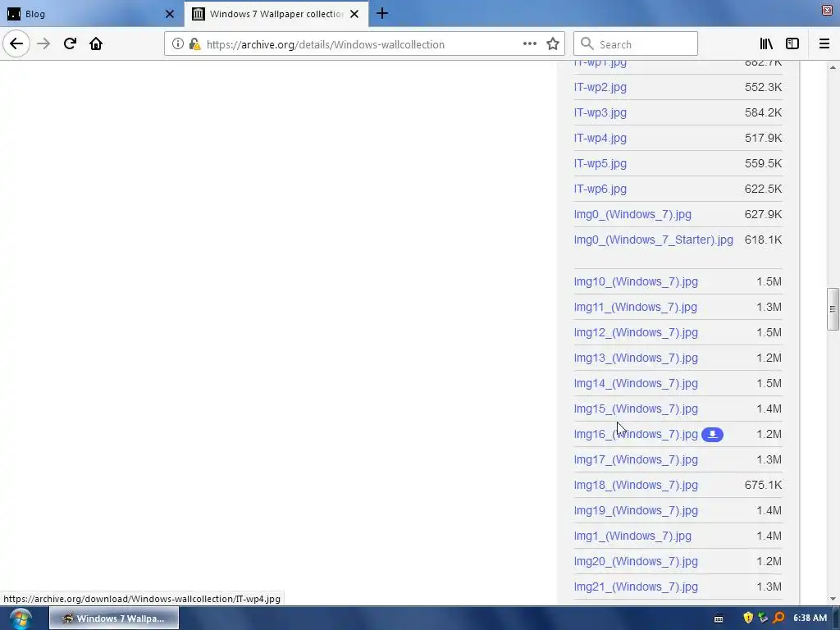Click the scrollbar up arrow
The width and height of the screenshot is (840, 630).
tap(832, 67)
